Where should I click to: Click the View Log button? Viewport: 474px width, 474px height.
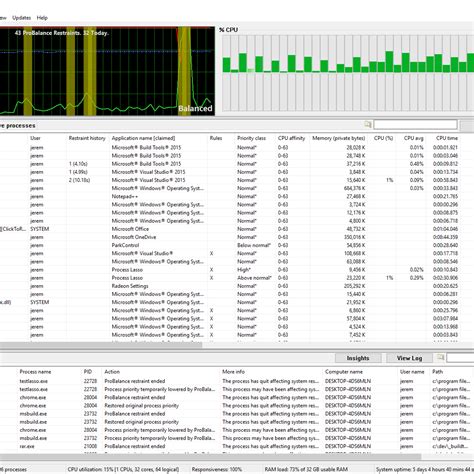pos(409,358)
